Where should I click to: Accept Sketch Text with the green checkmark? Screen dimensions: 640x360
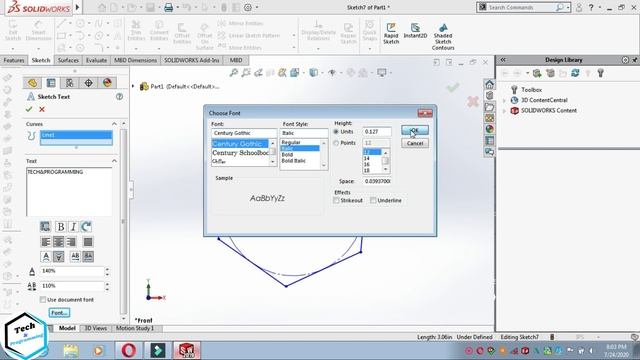coord(29,109)
